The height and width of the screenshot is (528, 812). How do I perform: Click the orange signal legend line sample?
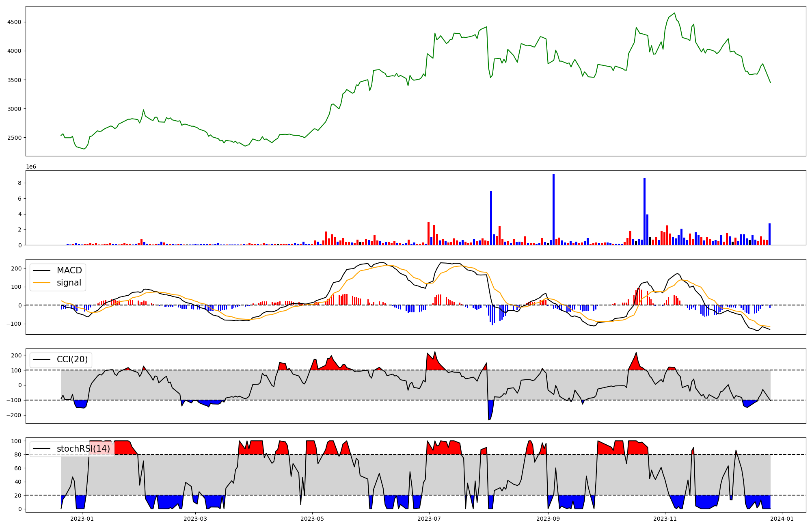click(x=41, y=283)
